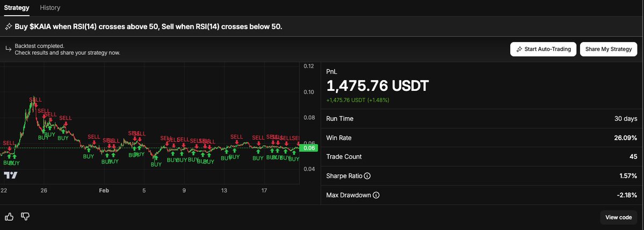Click the 13 date label on time axis
The height and width of the screenshot is (230, 644).
(x=224, y=191)
